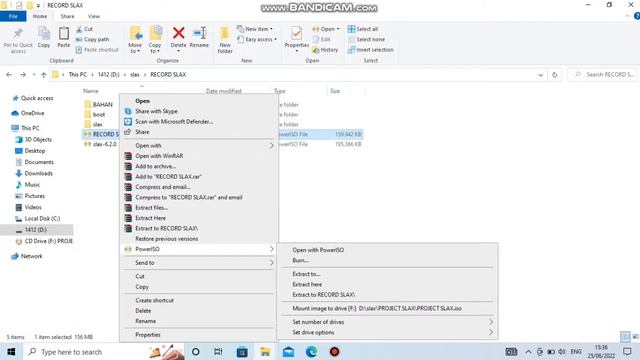Open Microsoft Edge from taskbar

[x=311, y=352]
